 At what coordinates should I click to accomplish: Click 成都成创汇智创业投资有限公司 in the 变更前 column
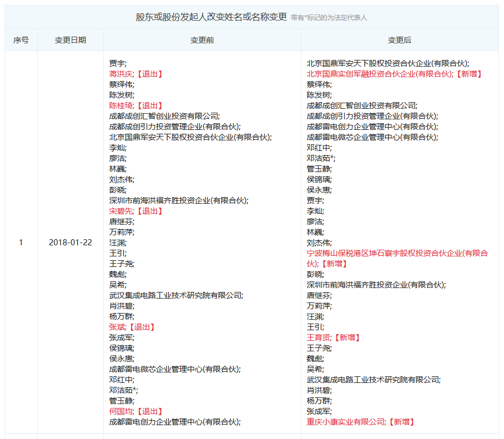tap(164, 116)
